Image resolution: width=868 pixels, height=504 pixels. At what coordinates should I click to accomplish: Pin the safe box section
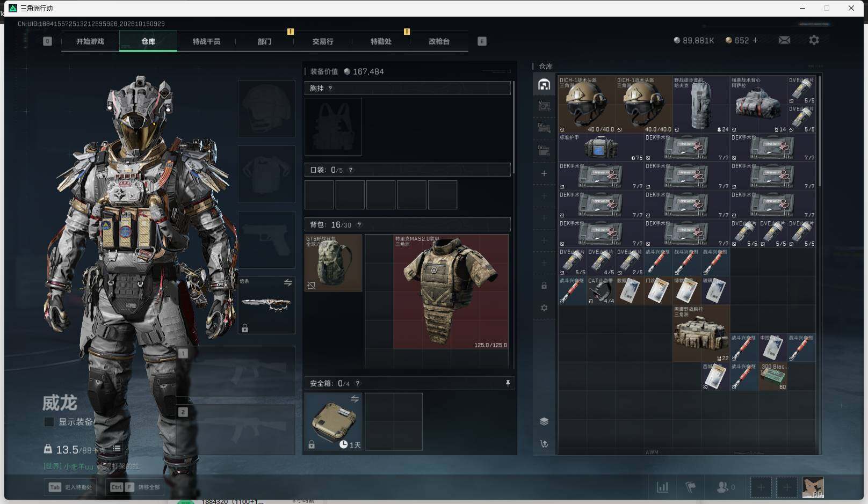[508, 383]
